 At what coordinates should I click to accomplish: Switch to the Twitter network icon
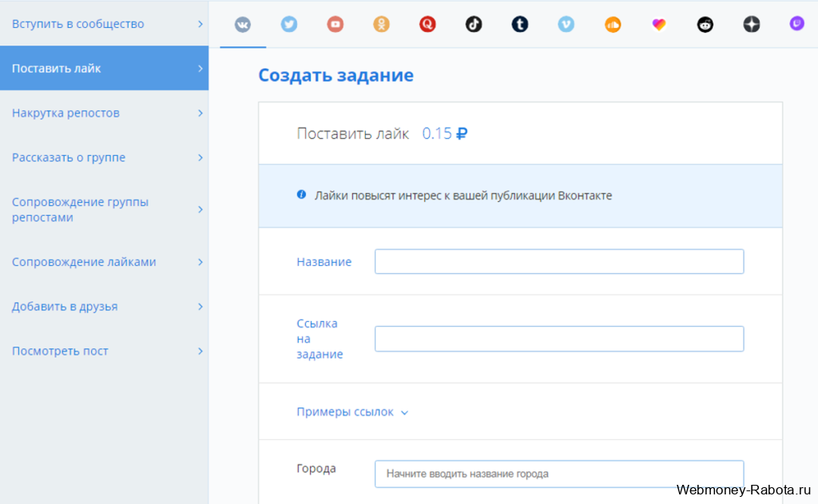289,24
